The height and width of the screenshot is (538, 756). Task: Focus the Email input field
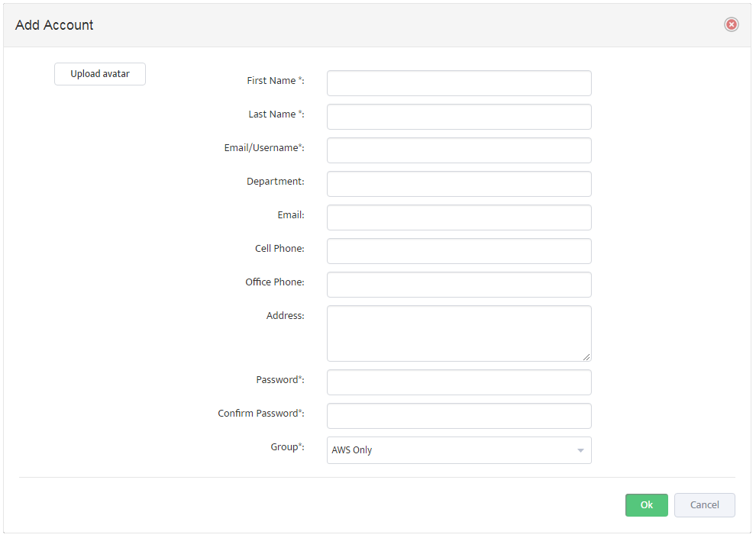click(459, 217)
